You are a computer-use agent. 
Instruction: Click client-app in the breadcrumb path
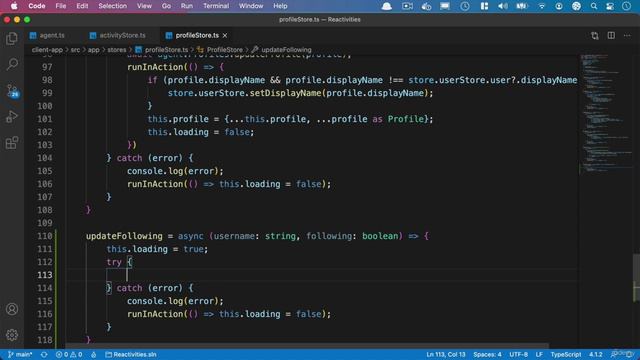click(x=47, y=50)
